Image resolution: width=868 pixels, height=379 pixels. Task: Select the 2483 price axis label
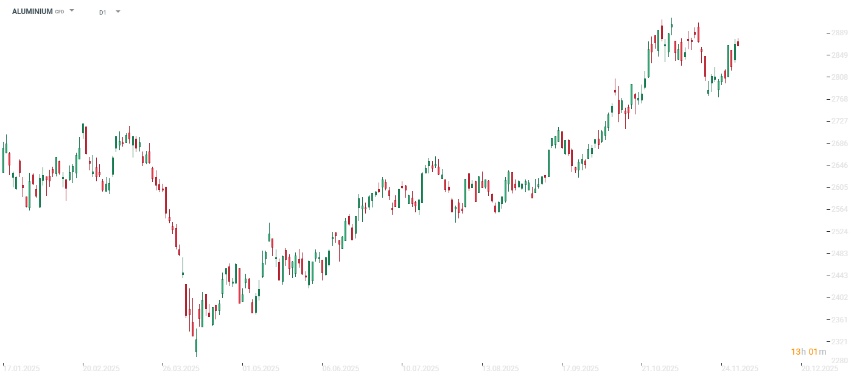coord(839,254)
